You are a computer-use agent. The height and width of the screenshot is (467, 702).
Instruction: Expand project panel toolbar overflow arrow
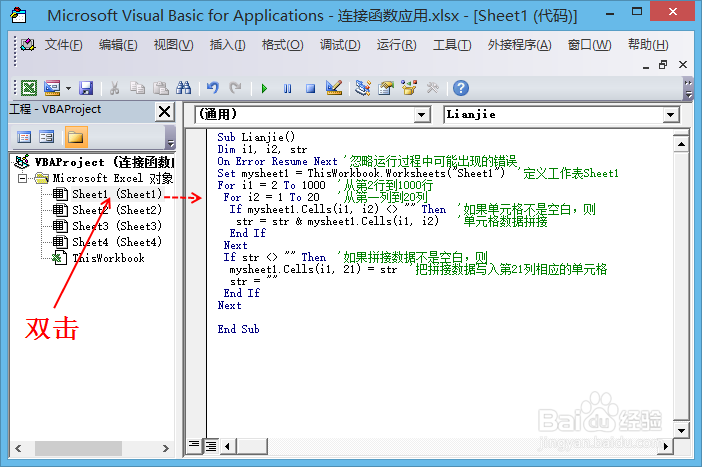170,137
